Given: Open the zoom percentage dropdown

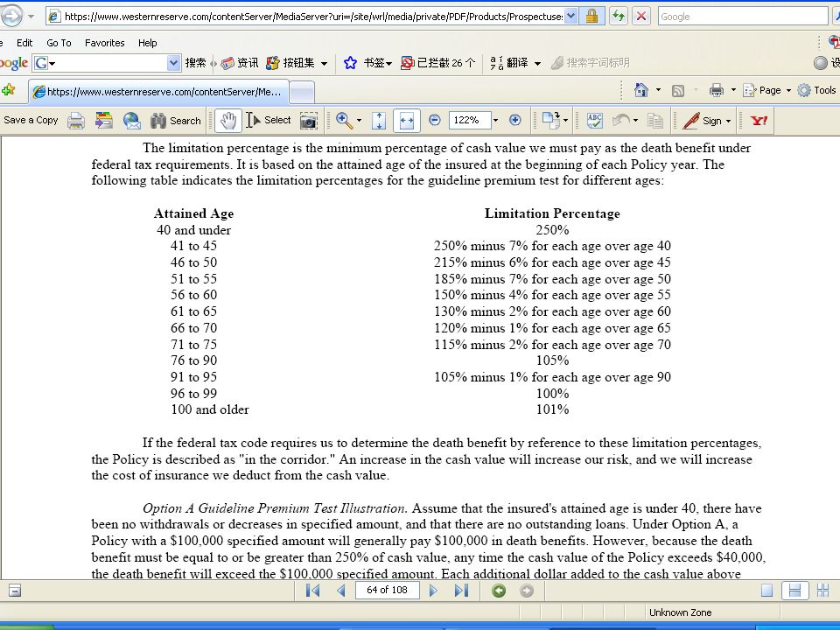Looking at the screenshot, I should click(495, 121).
